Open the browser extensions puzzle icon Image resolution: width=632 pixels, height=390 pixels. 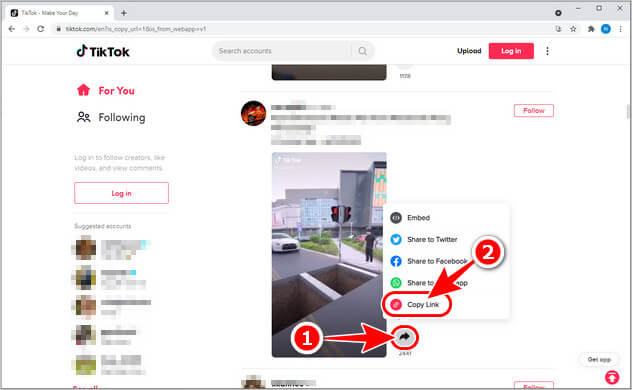(x=591, y=29)
